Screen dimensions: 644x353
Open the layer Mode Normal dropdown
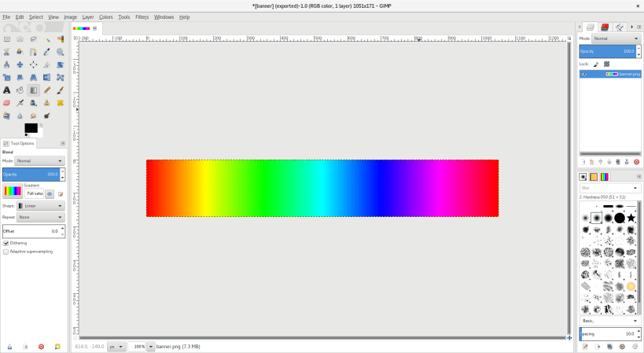616,39
